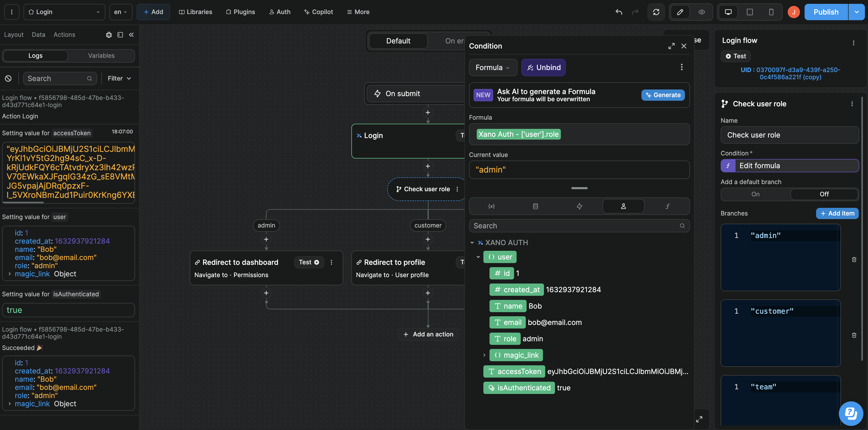Open the Formula type dropdown

point(493,67)
